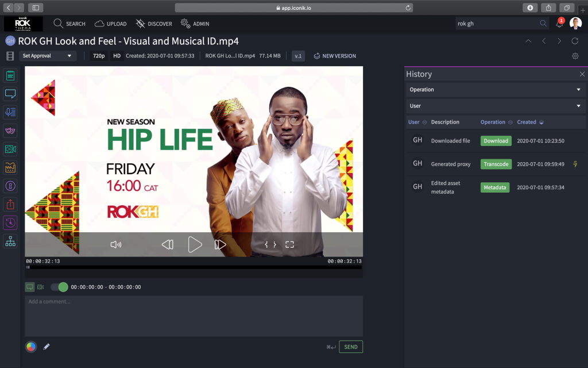The width and height of the screenshot is (588, 368).
Task: Click the filmstrip asset type icon
Action: [x=10, y=56]
